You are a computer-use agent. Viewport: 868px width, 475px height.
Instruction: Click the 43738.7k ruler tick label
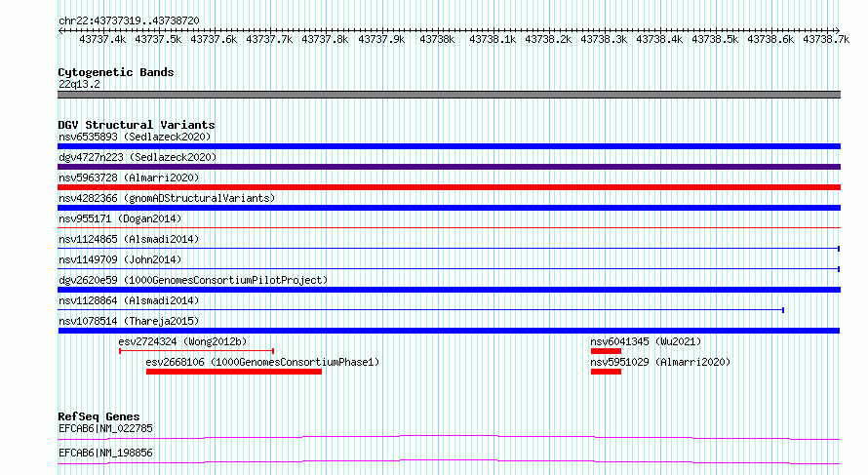pos(826,39)
